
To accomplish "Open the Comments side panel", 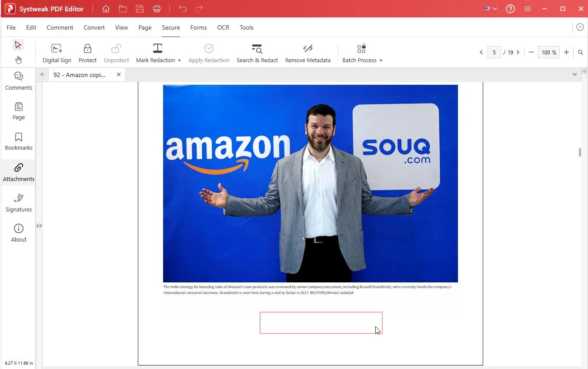I will (x=19, y=81).
